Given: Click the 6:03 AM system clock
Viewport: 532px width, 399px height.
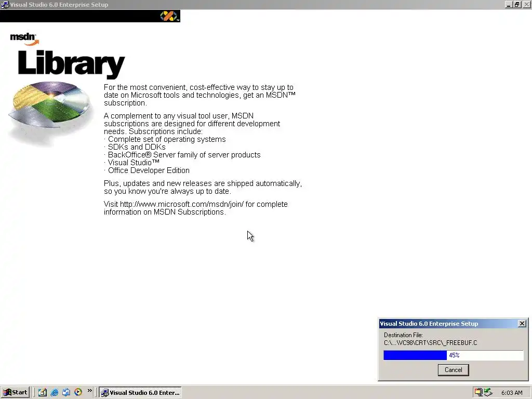Looking at the screenshot, I should point(512,393).
